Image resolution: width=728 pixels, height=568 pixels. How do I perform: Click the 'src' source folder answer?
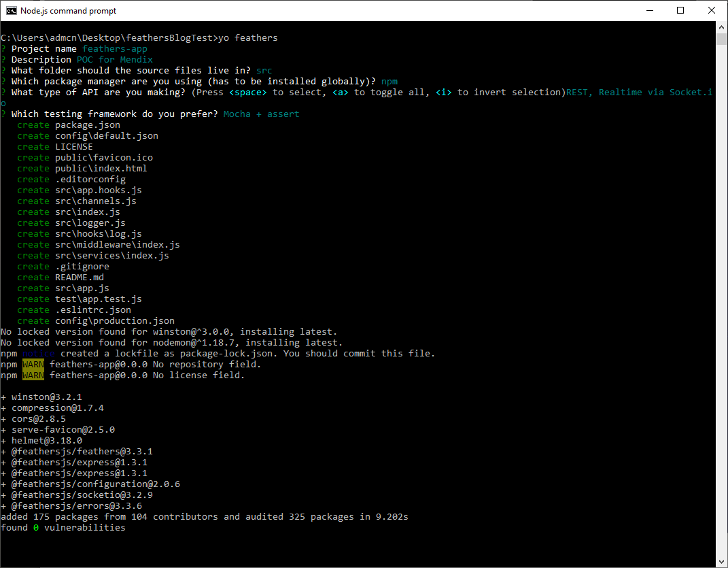(264, 71)
